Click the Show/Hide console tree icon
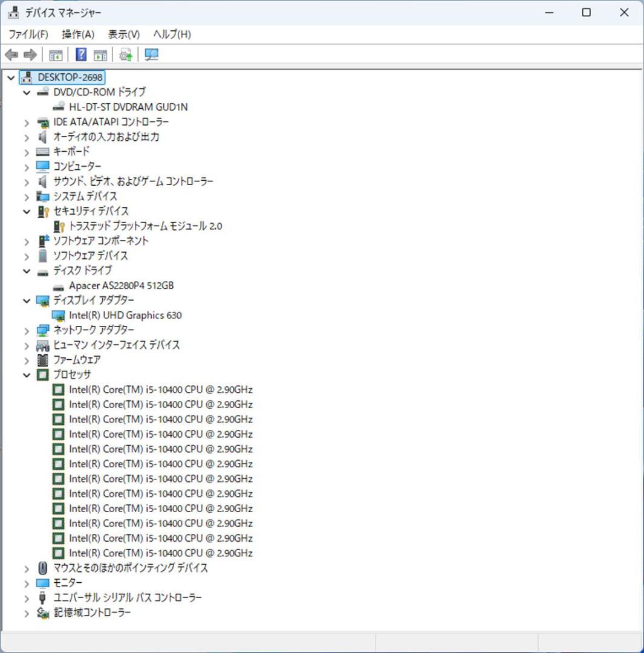 (x=56, y=54)
